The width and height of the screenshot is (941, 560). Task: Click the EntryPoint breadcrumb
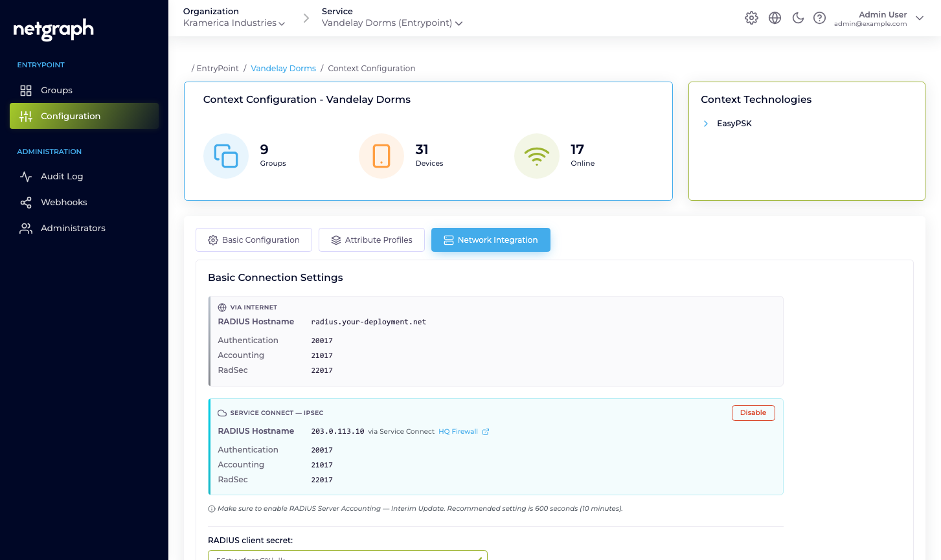point(218,68)
